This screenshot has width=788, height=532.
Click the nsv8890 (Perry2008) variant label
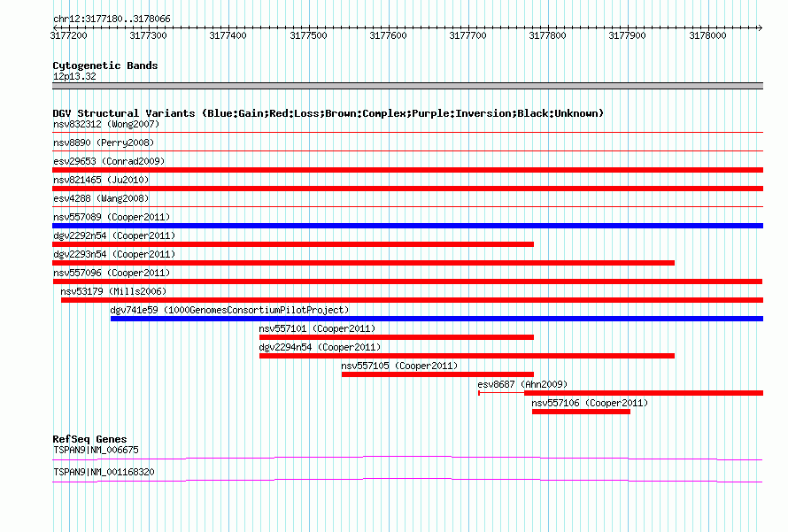(104, 143)
